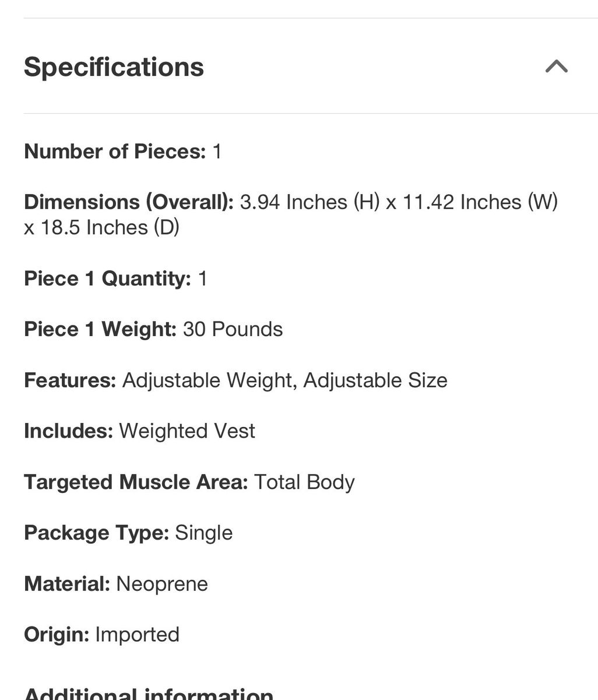Tap the Material label
This screenshot has width=598, height=700.
67,583
